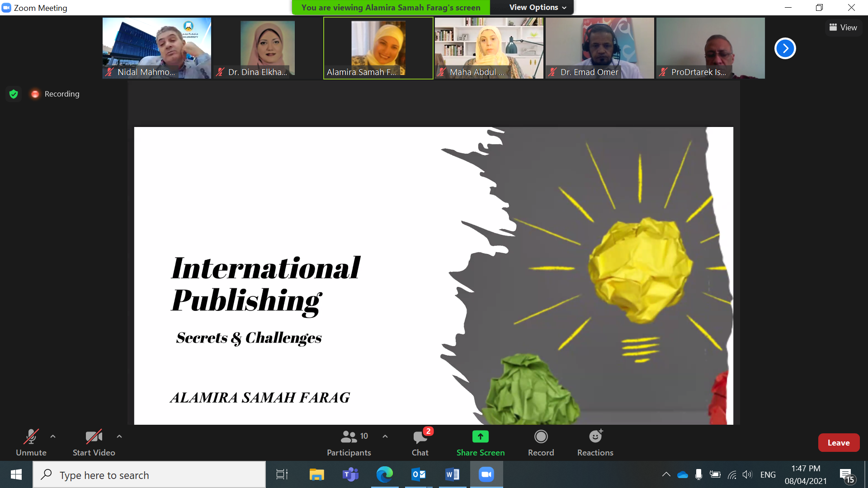Screen dimensions: 868x488
Task: Open the Participants list
Action: [x=349, y=442]
